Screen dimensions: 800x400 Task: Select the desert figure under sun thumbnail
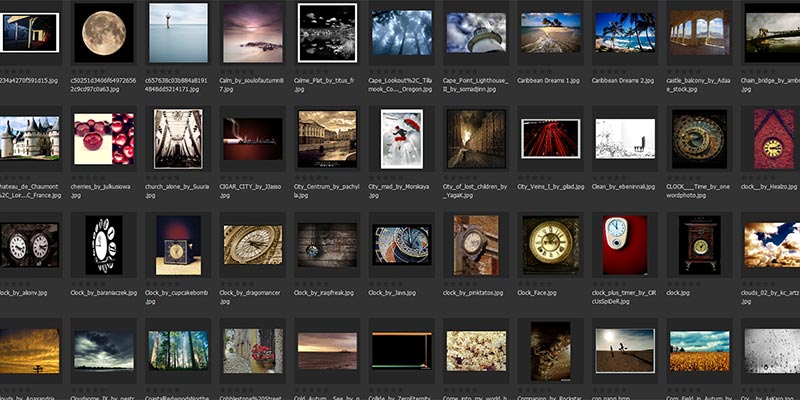(x=626, y=351)
